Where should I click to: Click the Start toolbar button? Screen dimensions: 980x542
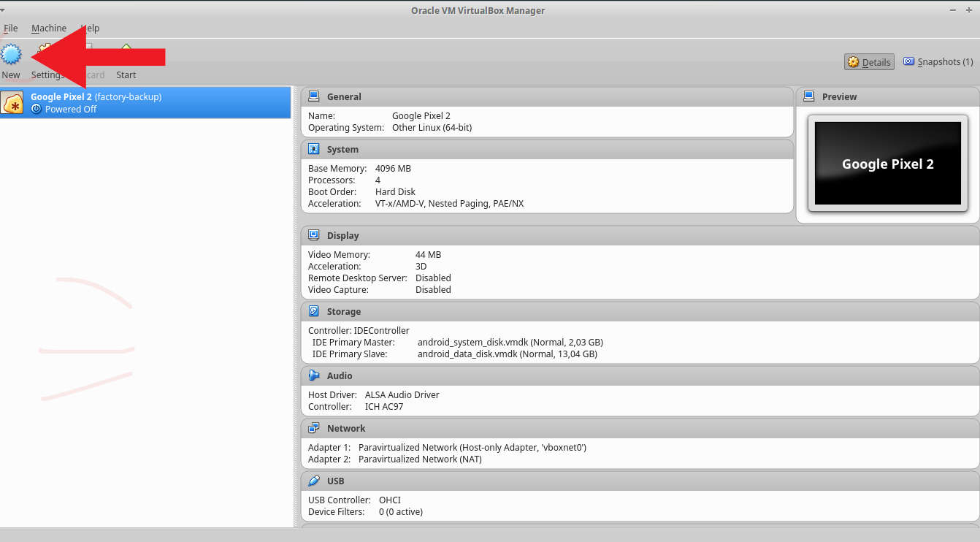126,62
